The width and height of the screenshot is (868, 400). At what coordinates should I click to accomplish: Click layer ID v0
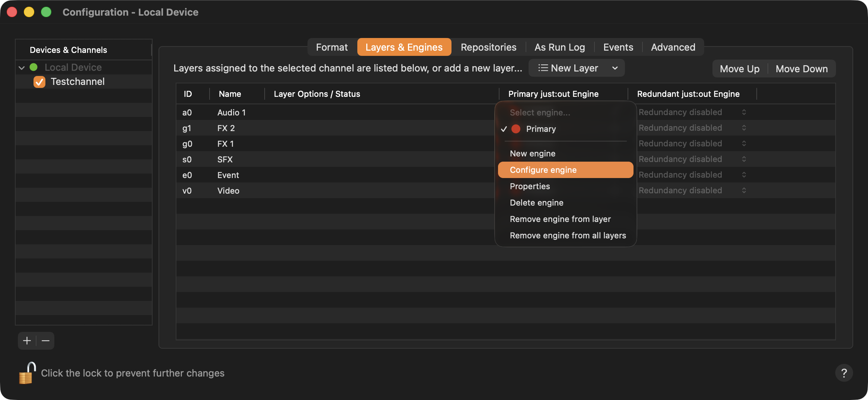click(x=187, y=191)
